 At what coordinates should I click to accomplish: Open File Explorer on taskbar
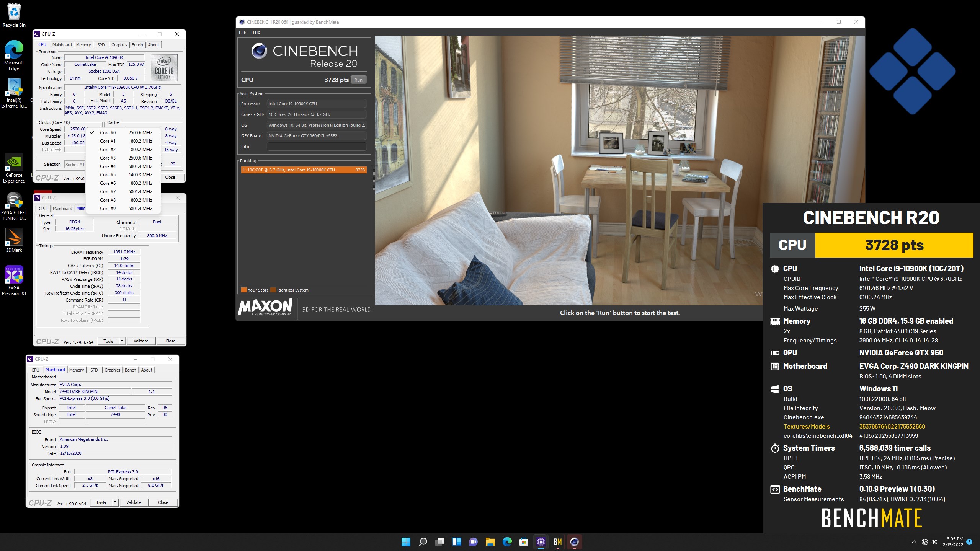(x=490, y=542)
